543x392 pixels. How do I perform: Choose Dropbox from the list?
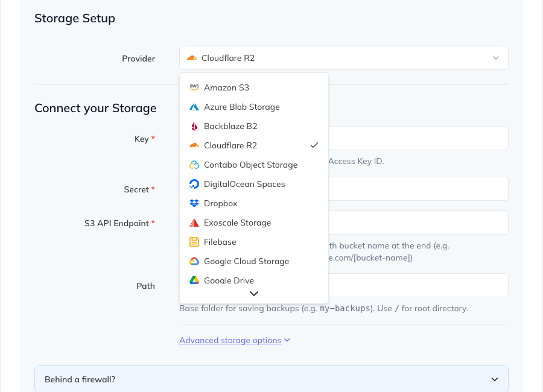[x=254, y=203]
